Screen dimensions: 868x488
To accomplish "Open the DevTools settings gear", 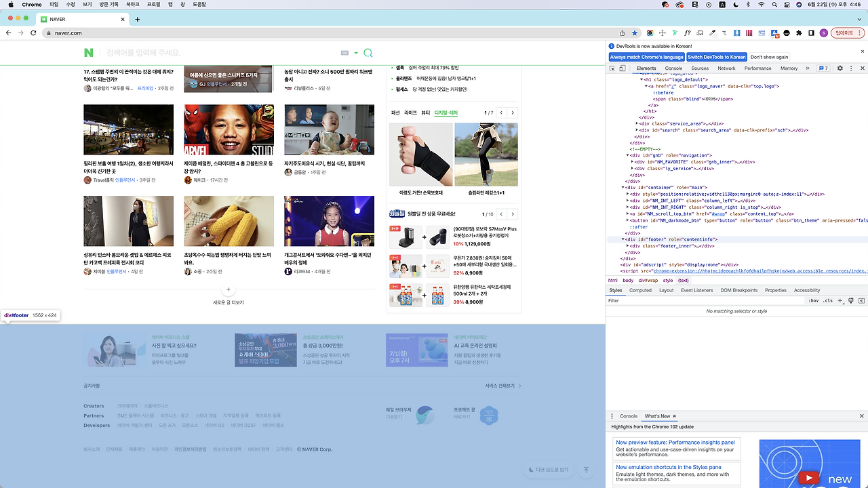I will coord(839,68).
